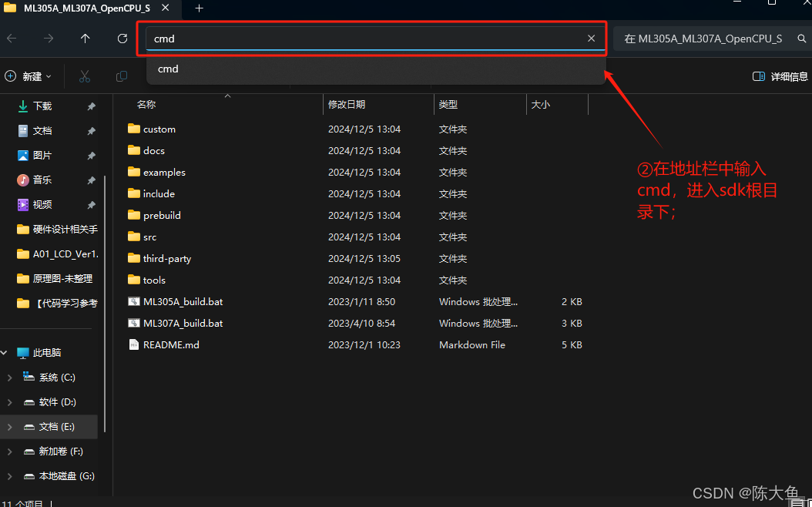812x507 pixels.
Task: Click the forward navigation arrow
Action: 48,38
